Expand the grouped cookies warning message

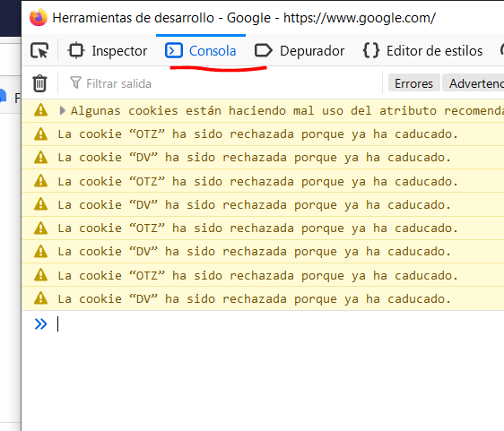pos(63,111)
